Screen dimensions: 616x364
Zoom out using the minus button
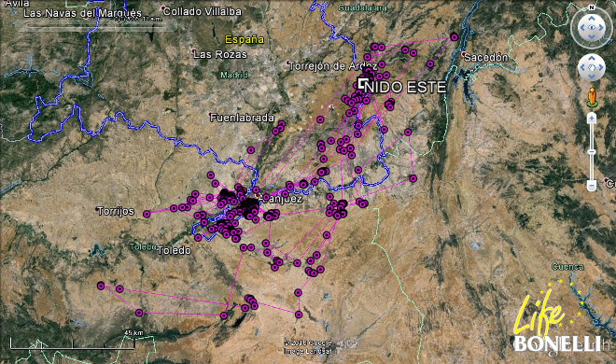592,185
